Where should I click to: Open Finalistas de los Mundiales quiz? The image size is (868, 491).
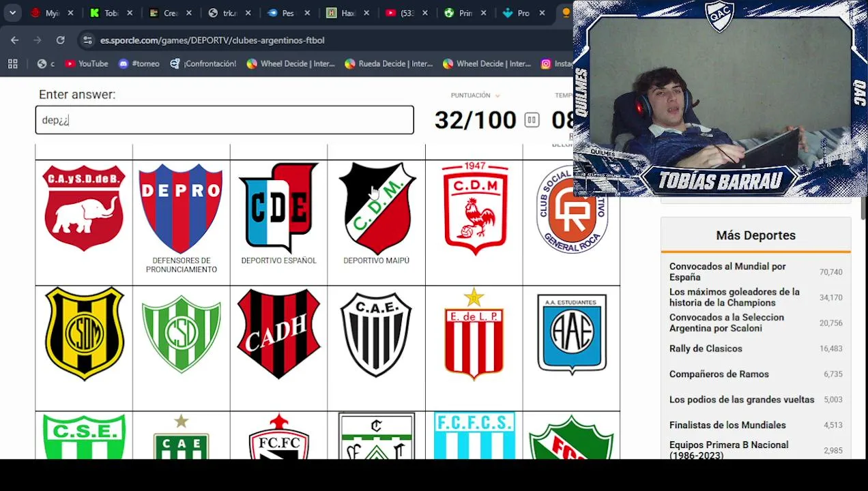point(727,425)
